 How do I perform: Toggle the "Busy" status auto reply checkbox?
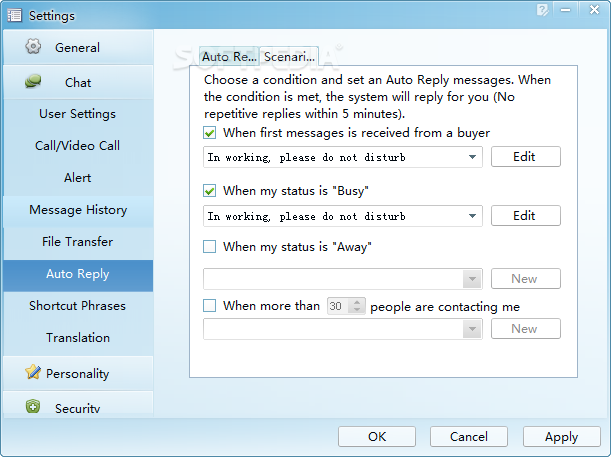point(210,191)
